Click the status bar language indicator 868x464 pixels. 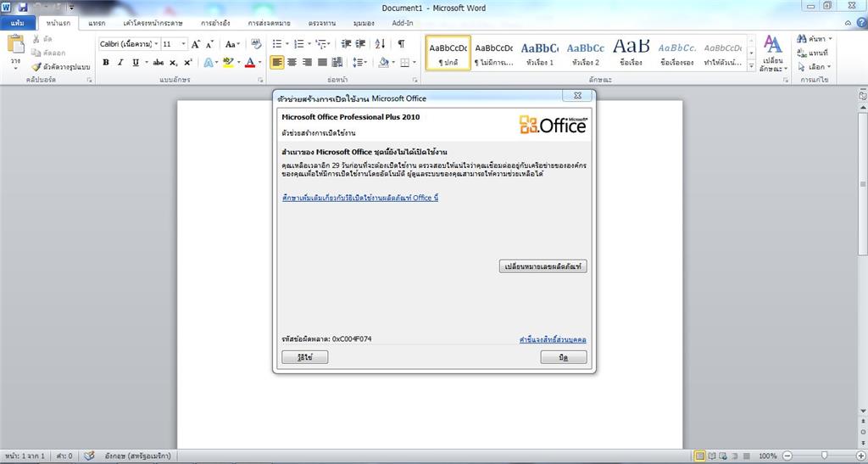click(137, 456)
